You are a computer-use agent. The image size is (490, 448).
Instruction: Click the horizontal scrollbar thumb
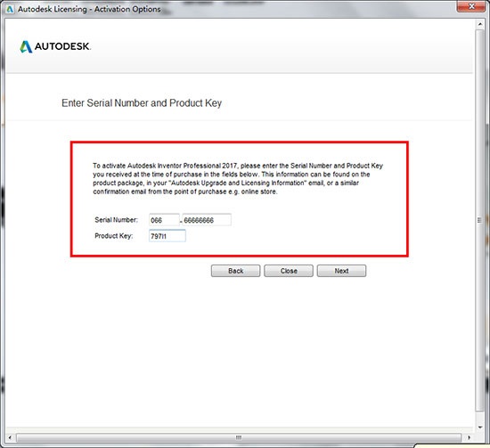[x=239, y=437]
